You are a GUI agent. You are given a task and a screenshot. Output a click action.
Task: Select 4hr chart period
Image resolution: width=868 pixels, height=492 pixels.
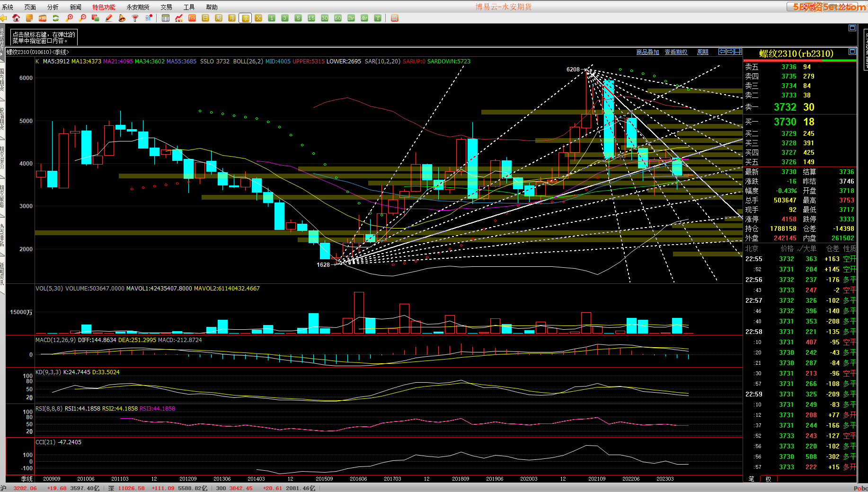coord(364,18)
